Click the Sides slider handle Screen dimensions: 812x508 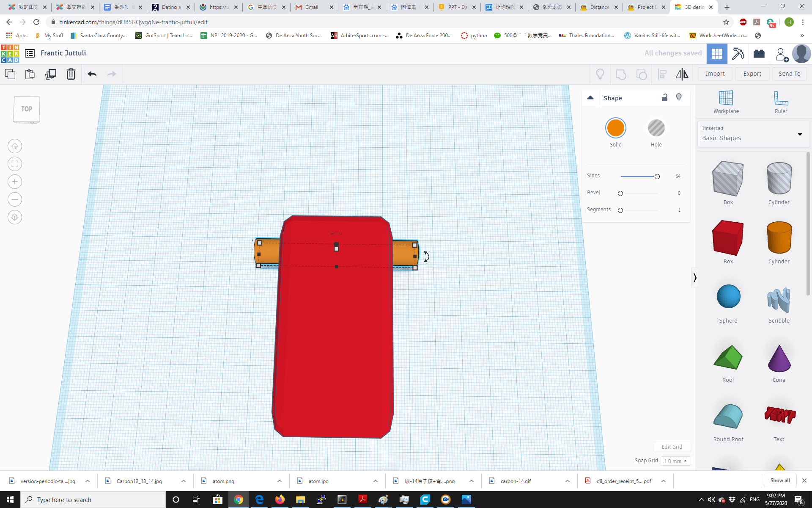click(657, 177)
